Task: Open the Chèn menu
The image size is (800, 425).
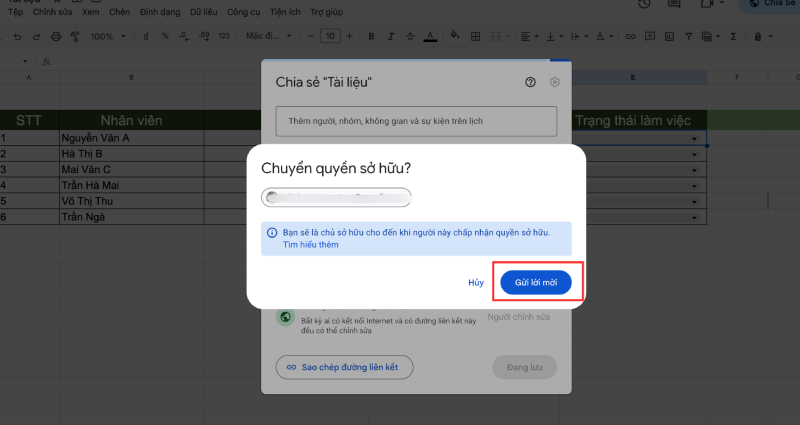Action: [119, 12]
